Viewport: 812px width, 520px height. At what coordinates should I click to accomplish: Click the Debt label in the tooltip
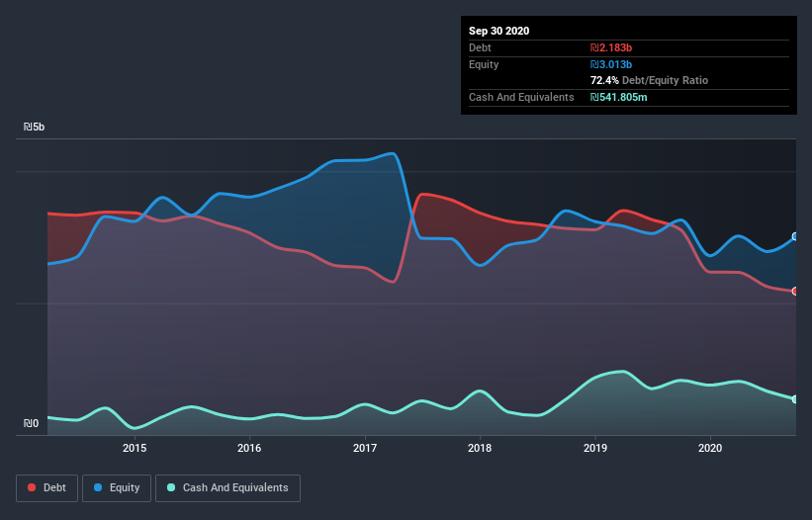pyautogui.click(x=480, y=47)
